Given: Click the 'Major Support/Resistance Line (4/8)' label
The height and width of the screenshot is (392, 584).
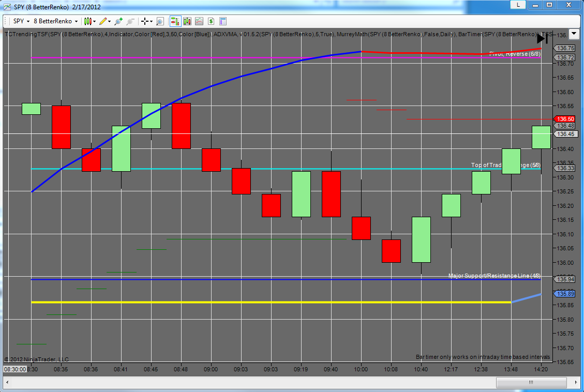Looking at the screenshot, I should click(x=494, y=276).
